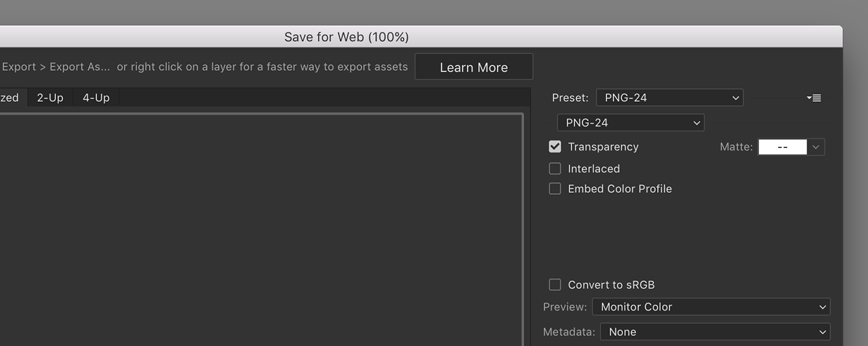Select the Optimized view tab
This screenshot has width=868, height=346.
[9, 97]
